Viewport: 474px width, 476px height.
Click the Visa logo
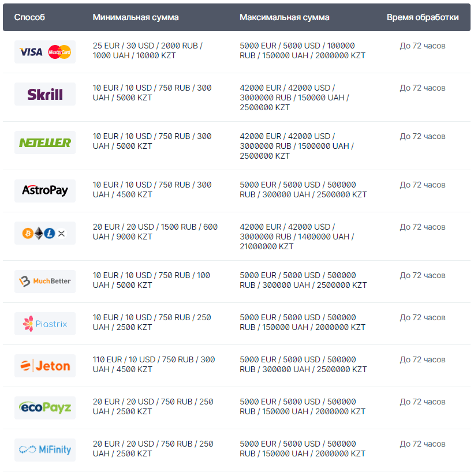pos(31,52)
